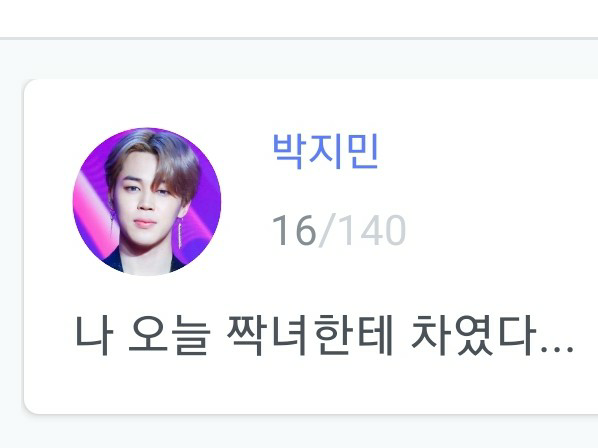Click the horizontal divider line under the header

(x=299, y=38)
